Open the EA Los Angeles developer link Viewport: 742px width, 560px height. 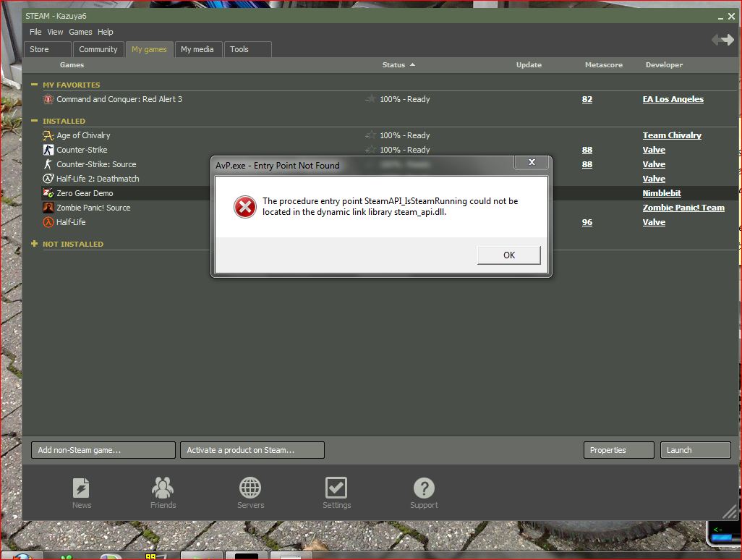click(673, 99)
